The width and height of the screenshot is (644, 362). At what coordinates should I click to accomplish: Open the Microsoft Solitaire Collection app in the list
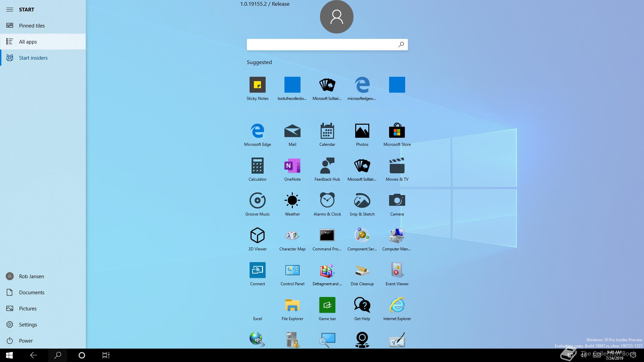[x=362, y=169]
